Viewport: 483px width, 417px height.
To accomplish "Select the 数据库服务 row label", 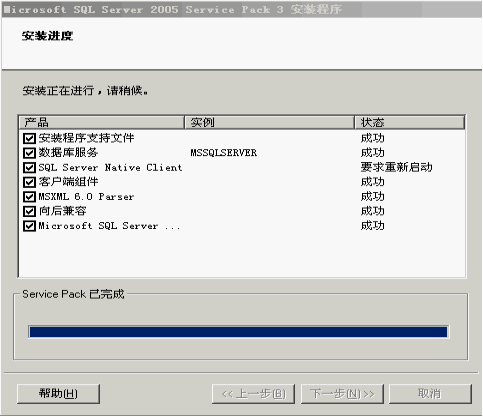I will [68, 153].
